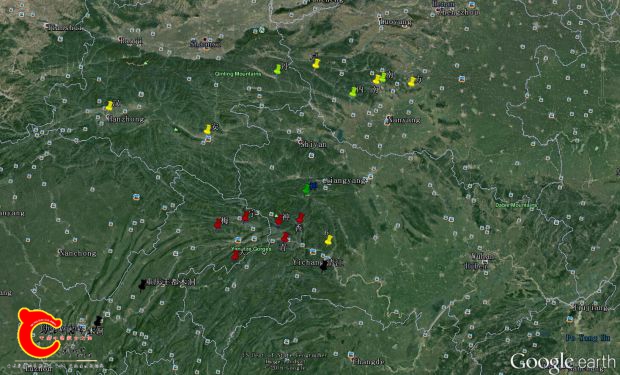Image resolution: width=620 pixels, height=375 pixels.
Task: Select the yellow pushpin southeast of Hanzhong
Action: coord(208,129)
